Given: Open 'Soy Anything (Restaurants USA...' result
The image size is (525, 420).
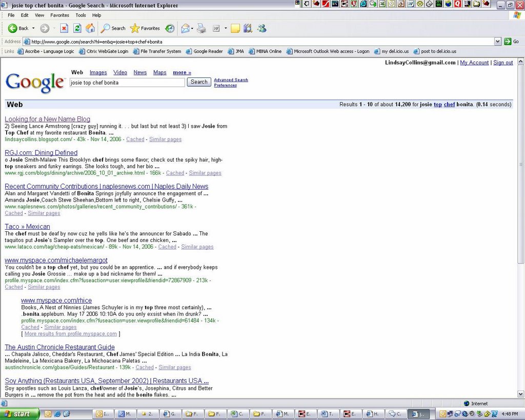Looking at the screenshot, I should click(107, 381).
